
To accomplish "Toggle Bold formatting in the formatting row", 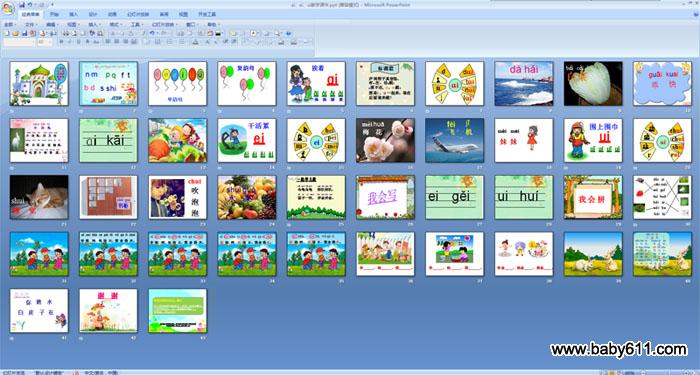I will pos(61,42).
